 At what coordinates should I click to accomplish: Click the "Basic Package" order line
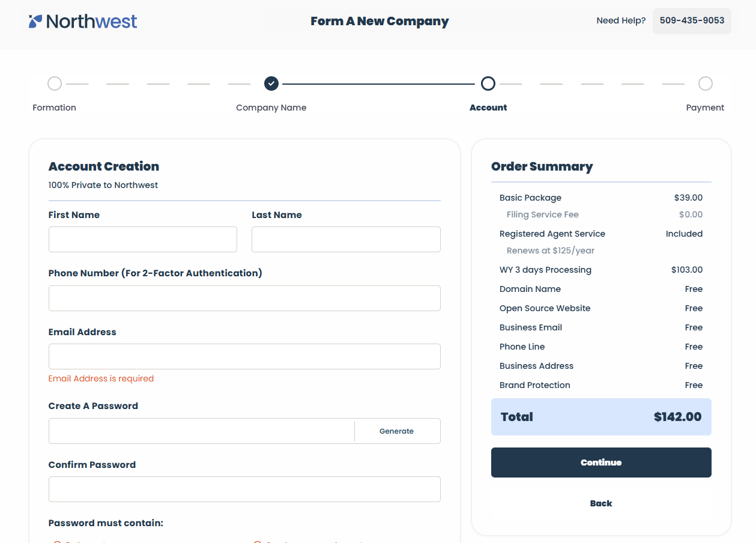530,198
